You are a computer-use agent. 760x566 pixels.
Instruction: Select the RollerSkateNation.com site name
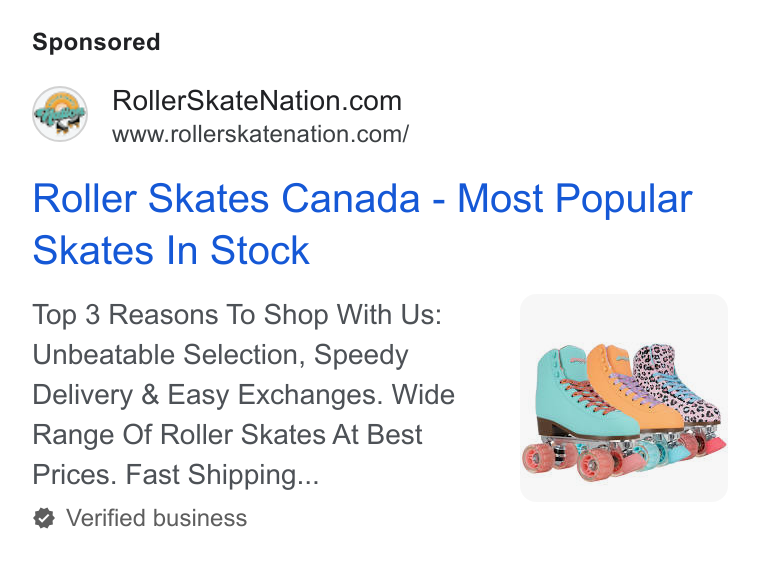257,101
